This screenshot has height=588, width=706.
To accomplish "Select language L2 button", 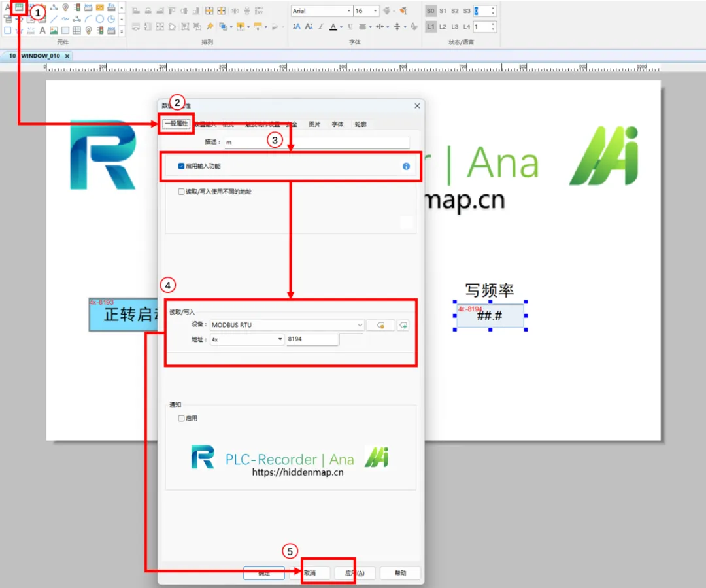I will tap(443, 27).
